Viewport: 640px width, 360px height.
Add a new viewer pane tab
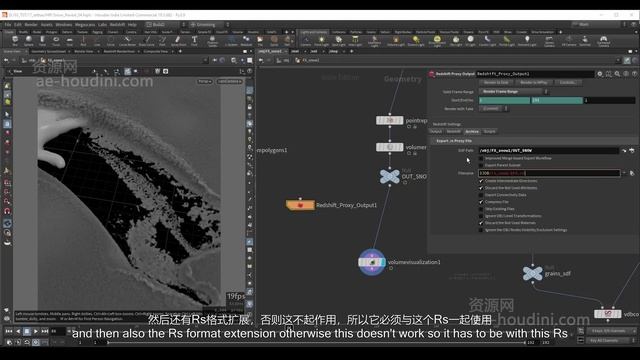tap(180, 51)
